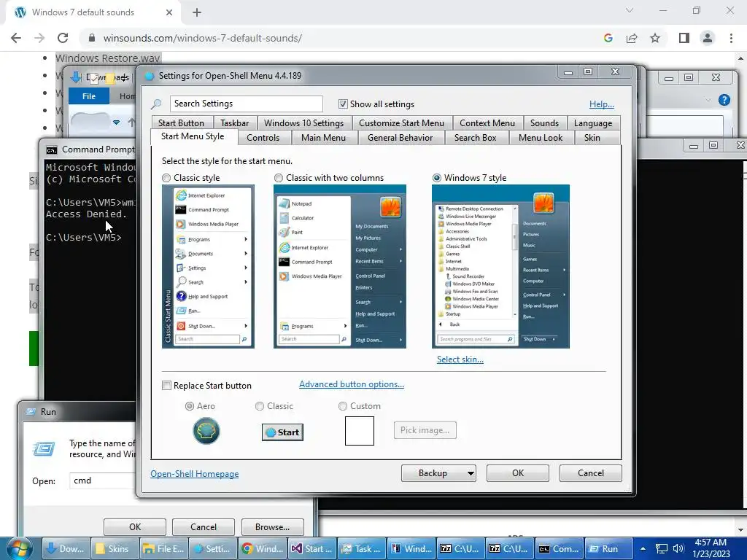The height and width of the screenshot is (560, 747).
Task: Click the Run dialog icon image
Action: pyautogui.click(x=43, y=448)
